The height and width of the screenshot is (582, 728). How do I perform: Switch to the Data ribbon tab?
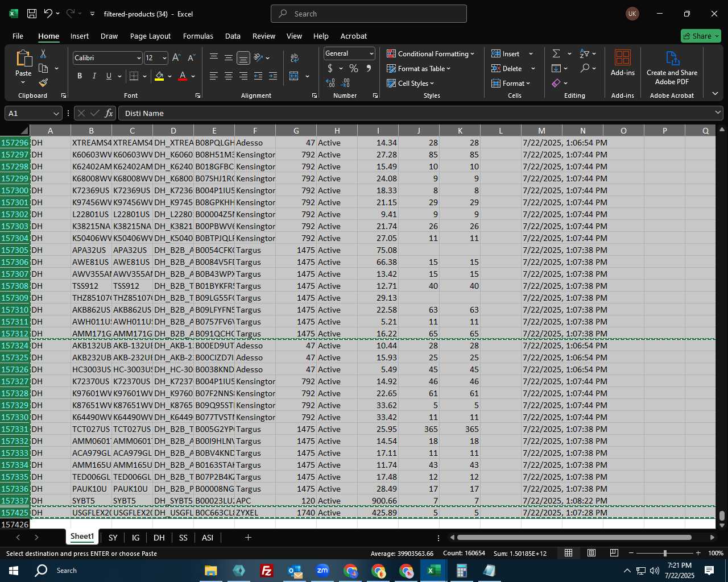tap(233, 36)
